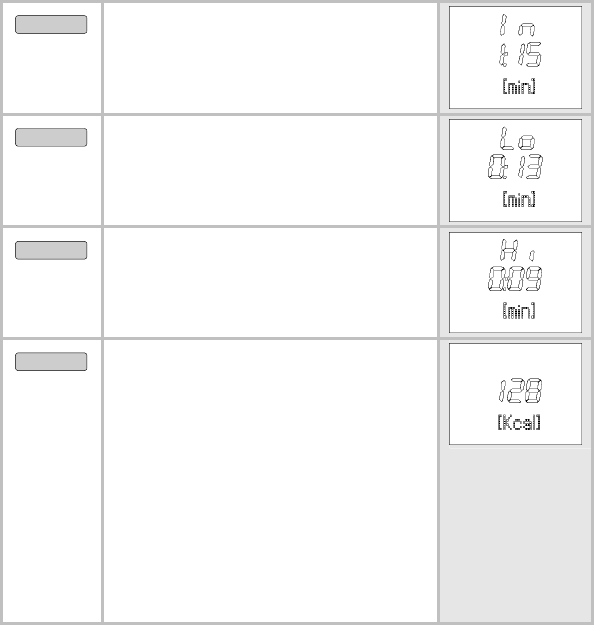Click the [min] unit label under t15
Viewport: 594px width, 625px height.
click(x=519, y=86)
